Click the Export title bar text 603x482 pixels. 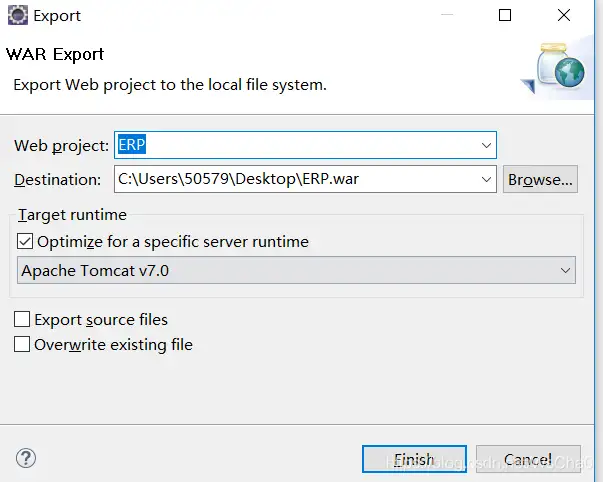tap(57, 16)
